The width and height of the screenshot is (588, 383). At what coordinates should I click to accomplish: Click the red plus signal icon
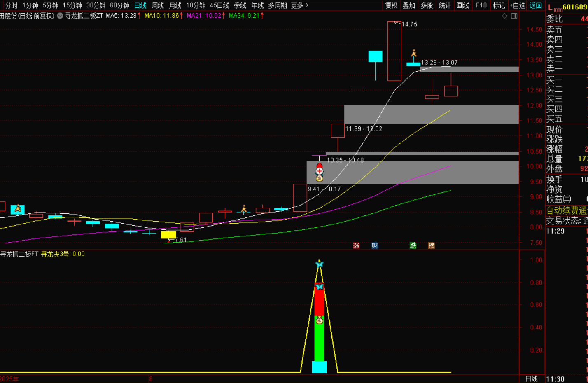tap(319, 170)
